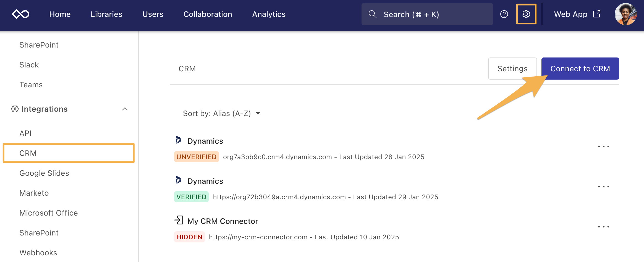Open the help question mark icon

point(504,14)
